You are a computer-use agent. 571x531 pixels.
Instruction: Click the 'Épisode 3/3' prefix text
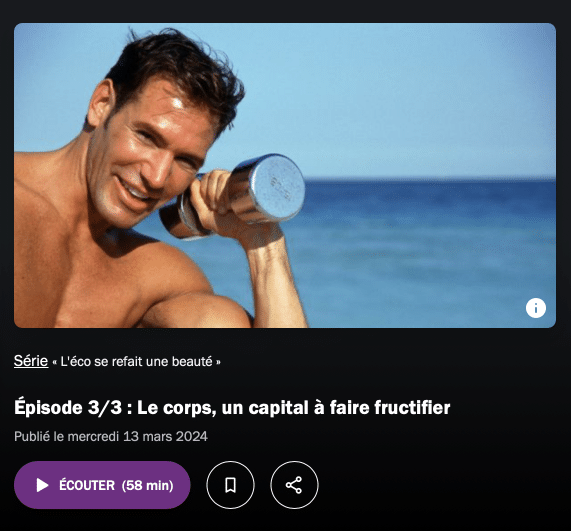tap(68, 408)
